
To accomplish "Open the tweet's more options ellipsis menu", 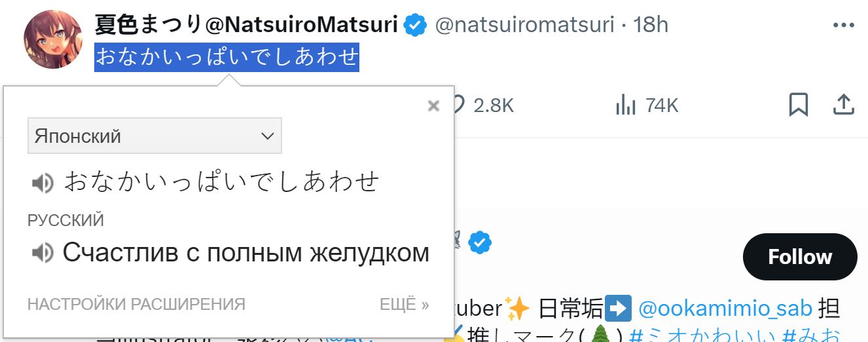I will [x=844, y=25].
